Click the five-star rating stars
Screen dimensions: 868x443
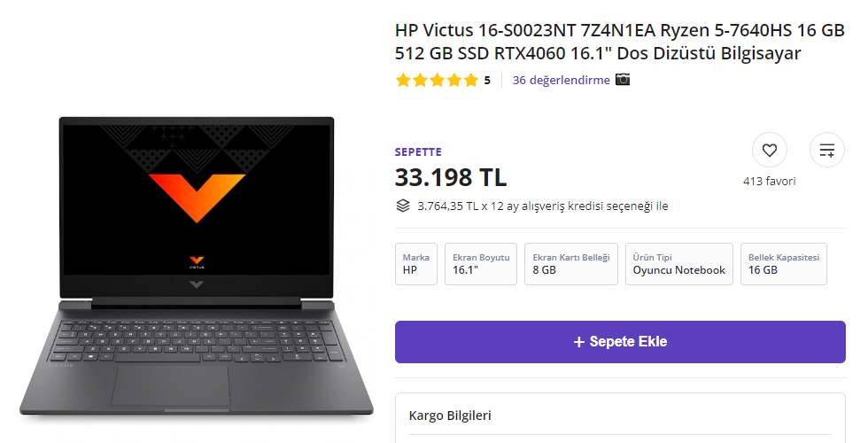437,81
